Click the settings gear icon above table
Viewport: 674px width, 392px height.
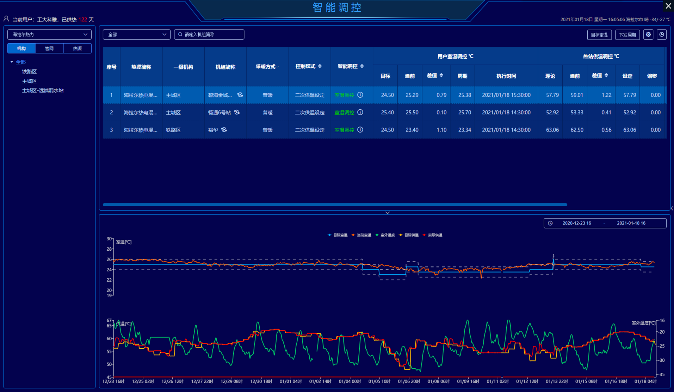[x=648, y=35]
